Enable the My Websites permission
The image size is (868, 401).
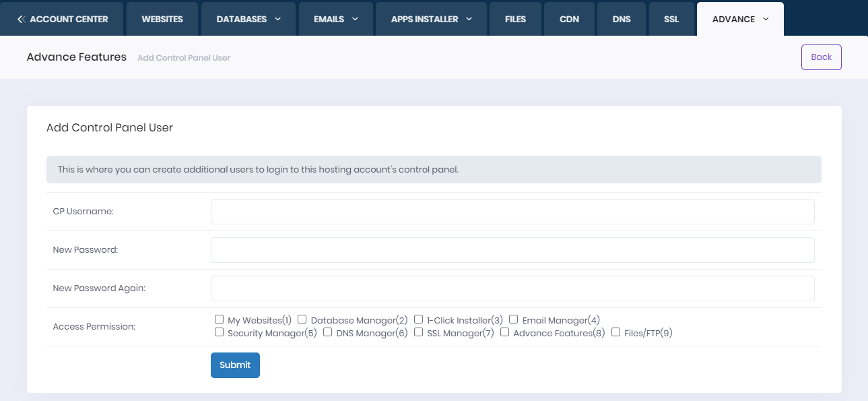tap(219, 319)
